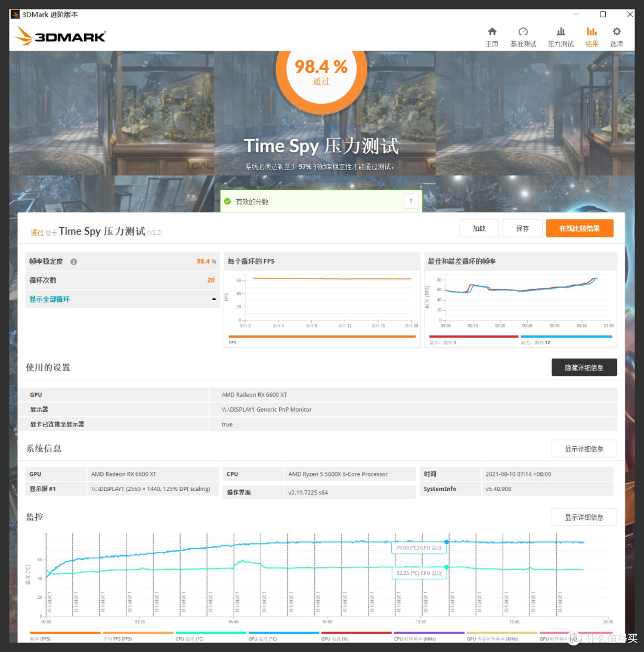This screenshot has width=644, height=652.
Task: Go to the 主页 home tab
Action: click(492, 37)
